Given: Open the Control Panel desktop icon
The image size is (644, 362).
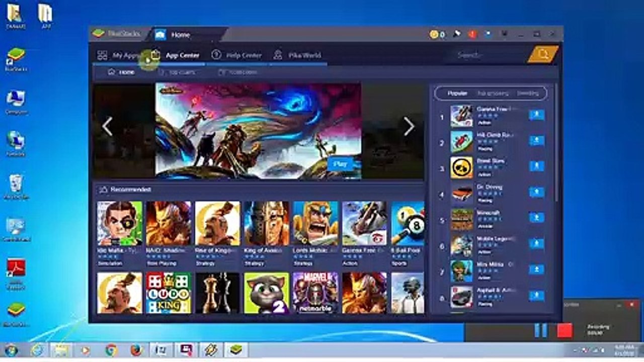Looking at the screenshot, I should click(x=16, y=230).
